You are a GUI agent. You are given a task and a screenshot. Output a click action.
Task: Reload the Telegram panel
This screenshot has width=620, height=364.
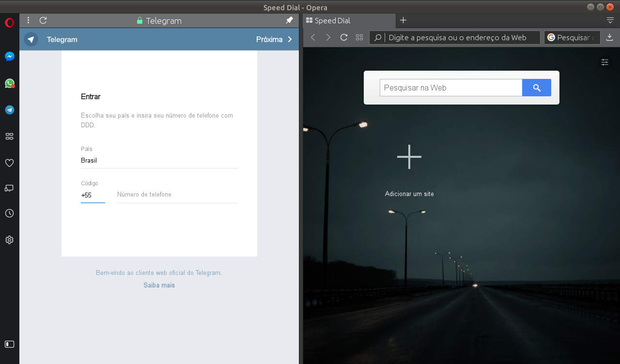(43, 20)
